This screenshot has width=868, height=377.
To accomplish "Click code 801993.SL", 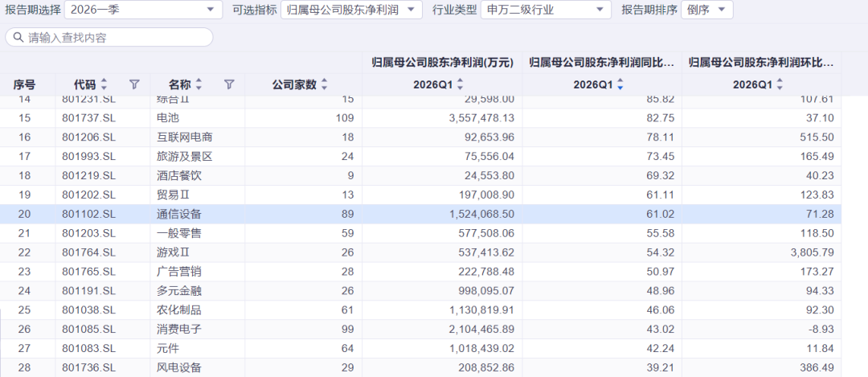I will click(89, 157).
